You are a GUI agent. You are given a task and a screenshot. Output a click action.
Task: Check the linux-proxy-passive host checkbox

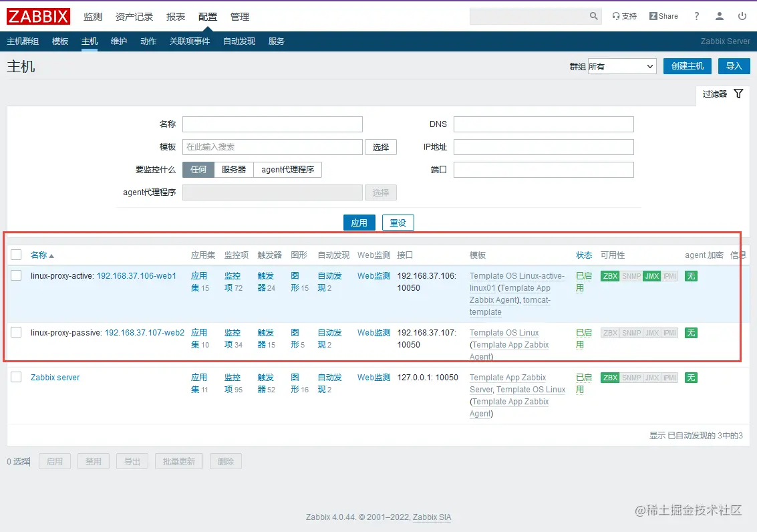(16, 332)
